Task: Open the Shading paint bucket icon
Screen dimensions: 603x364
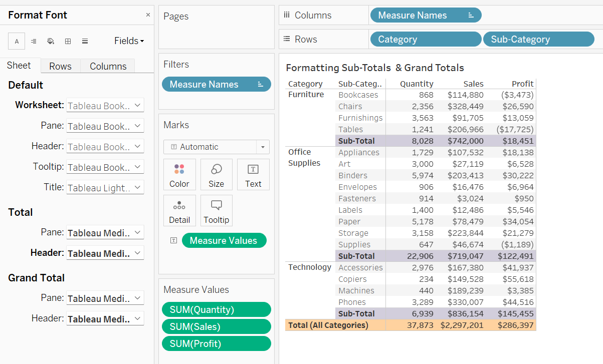Action: tap(51, 41)
